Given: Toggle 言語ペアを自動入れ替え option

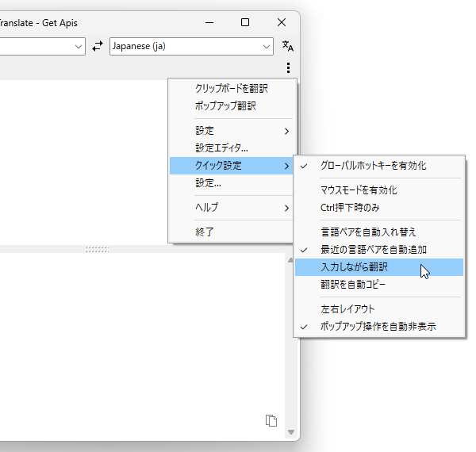Looking at the screenshot, I should 379,232.
